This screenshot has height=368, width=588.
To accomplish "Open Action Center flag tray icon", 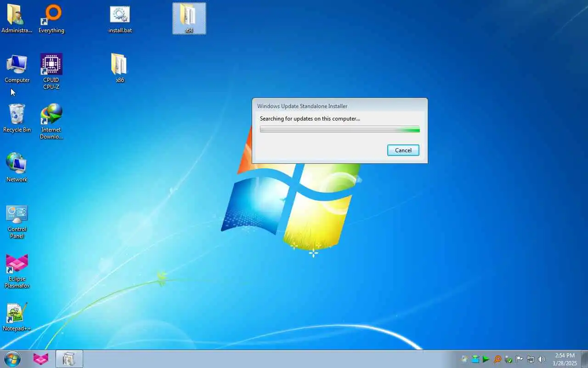I will click(520, 359).
